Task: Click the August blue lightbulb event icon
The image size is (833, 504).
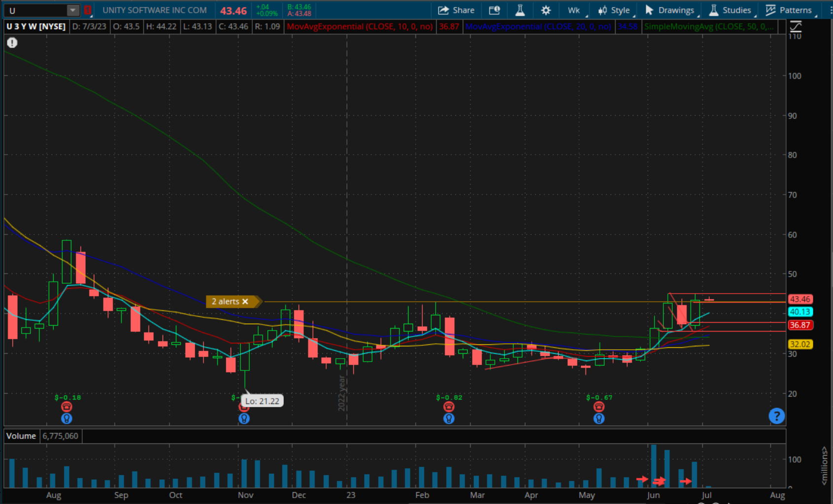Action: (67, 419)
